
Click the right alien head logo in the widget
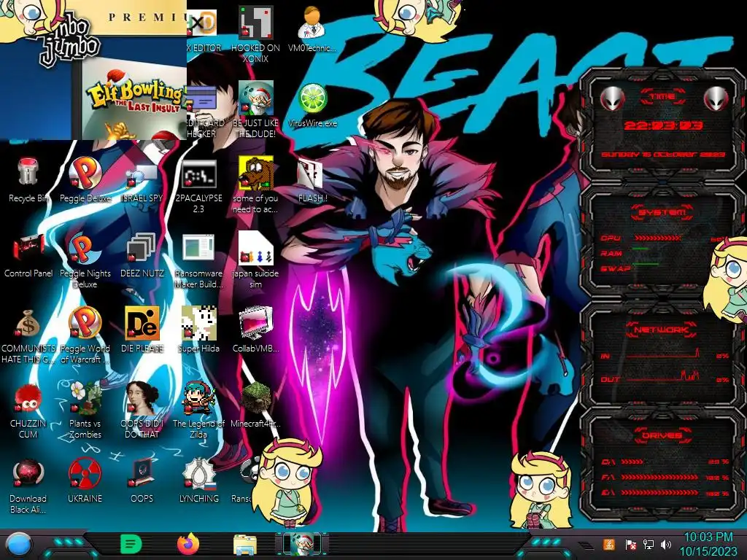(716, 99)
